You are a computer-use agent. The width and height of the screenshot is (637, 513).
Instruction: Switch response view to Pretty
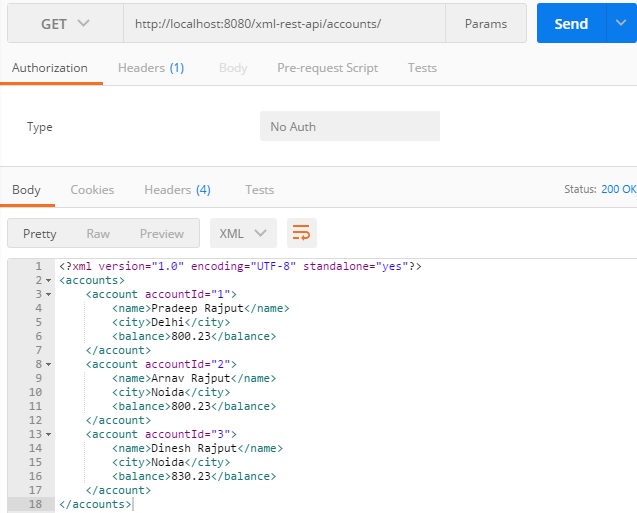point(40,234)
